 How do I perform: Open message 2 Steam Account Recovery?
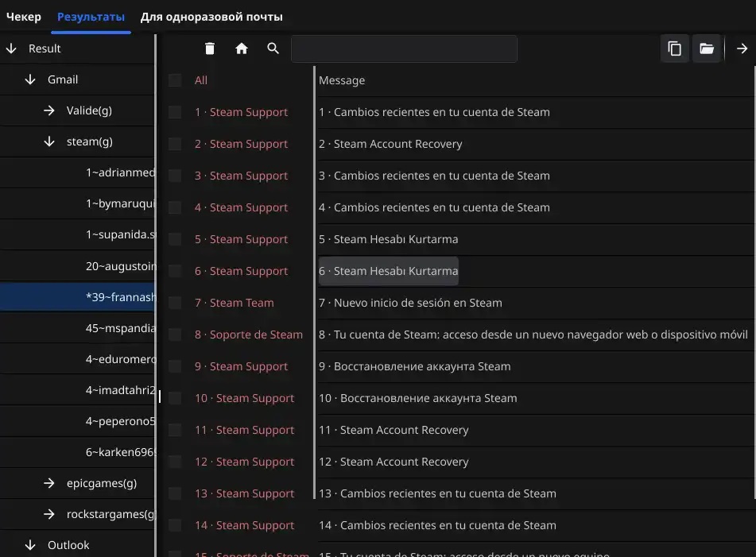[390, 144]
